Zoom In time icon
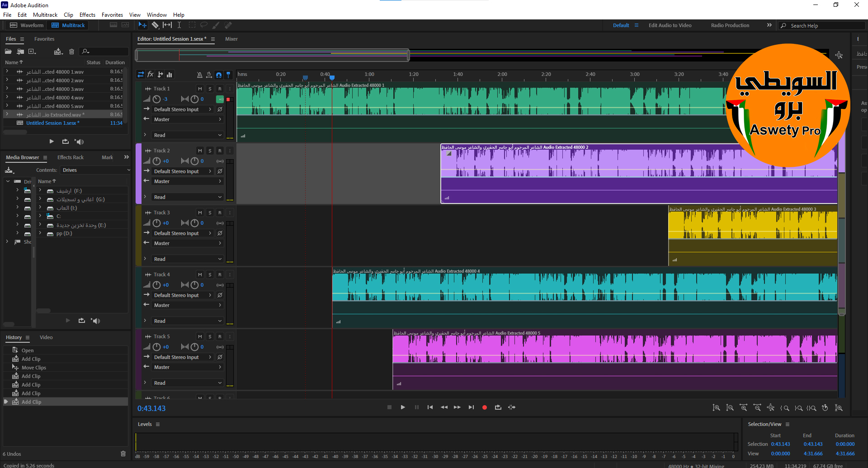 743,408
